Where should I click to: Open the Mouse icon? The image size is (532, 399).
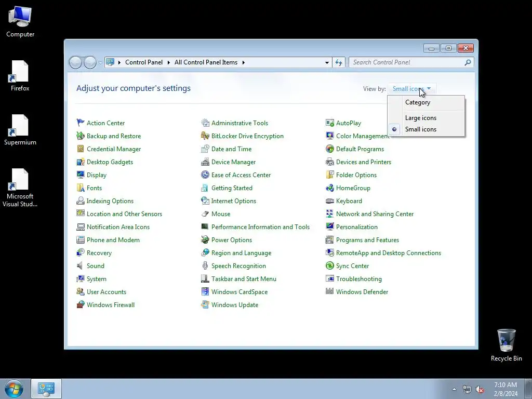(x=205, y=214)
